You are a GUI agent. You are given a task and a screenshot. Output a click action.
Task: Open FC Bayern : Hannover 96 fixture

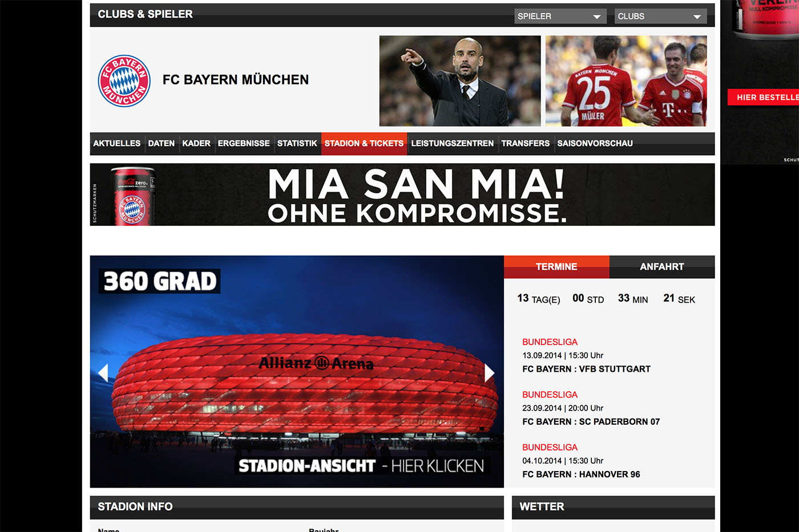(x=581, y=474)
